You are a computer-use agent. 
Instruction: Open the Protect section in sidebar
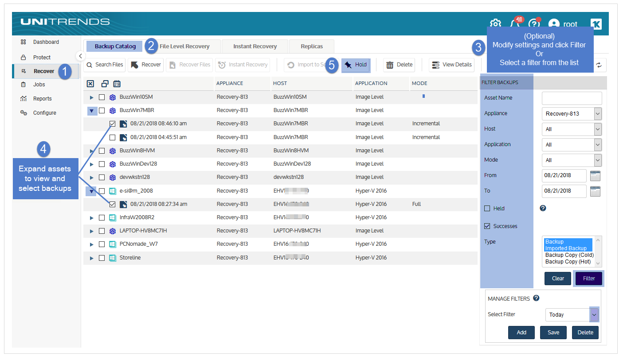42,58
